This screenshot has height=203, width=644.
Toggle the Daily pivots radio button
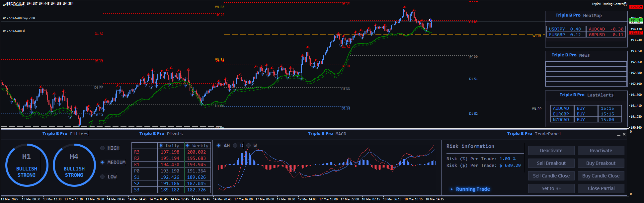click(x=161, y=146)
